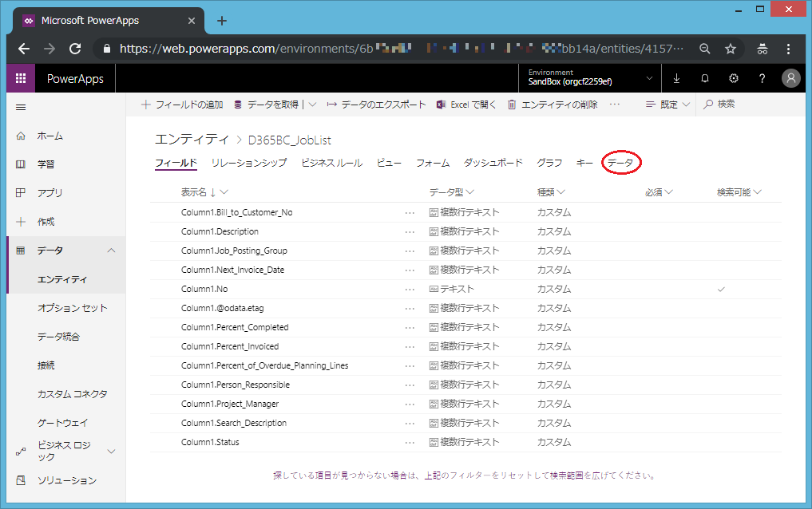Switch to the ダッシュボード tab

coord(493,163)
